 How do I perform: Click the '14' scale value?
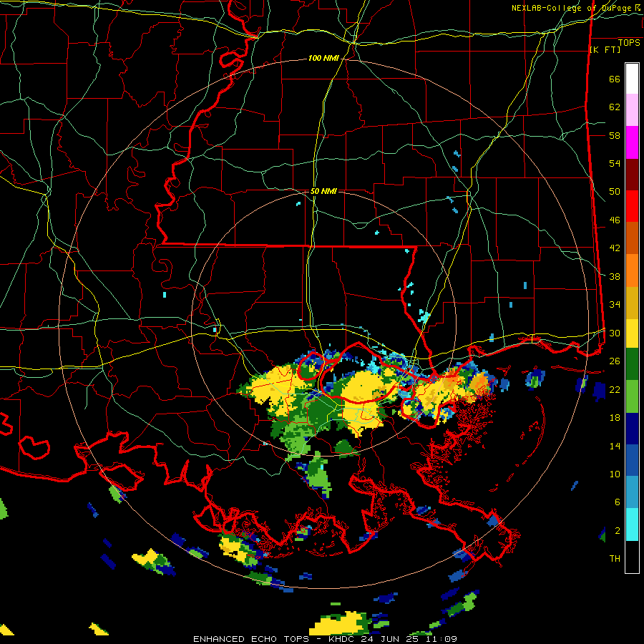coord(615,447)
